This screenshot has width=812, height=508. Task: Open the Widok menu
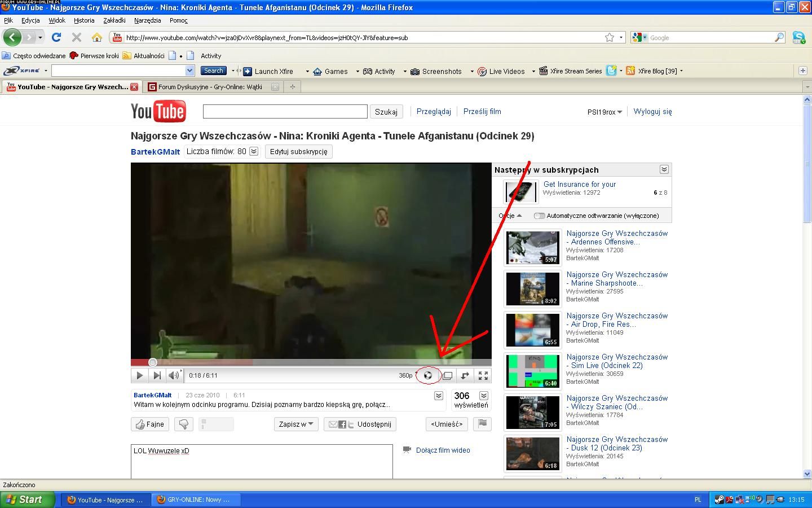coord(57,20)
